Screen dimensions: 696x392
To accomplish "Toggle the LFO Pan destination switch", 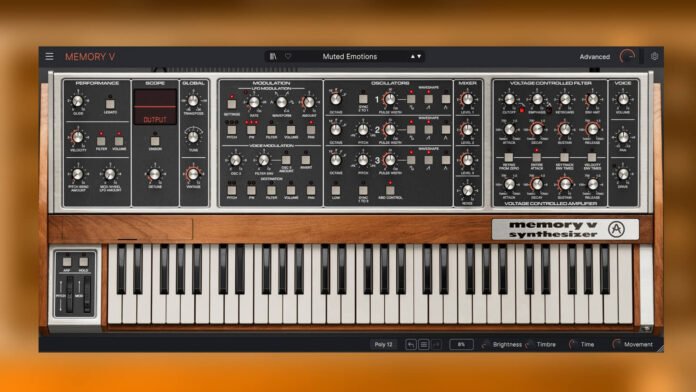I will pyautogui.click(x=311, y=130).
